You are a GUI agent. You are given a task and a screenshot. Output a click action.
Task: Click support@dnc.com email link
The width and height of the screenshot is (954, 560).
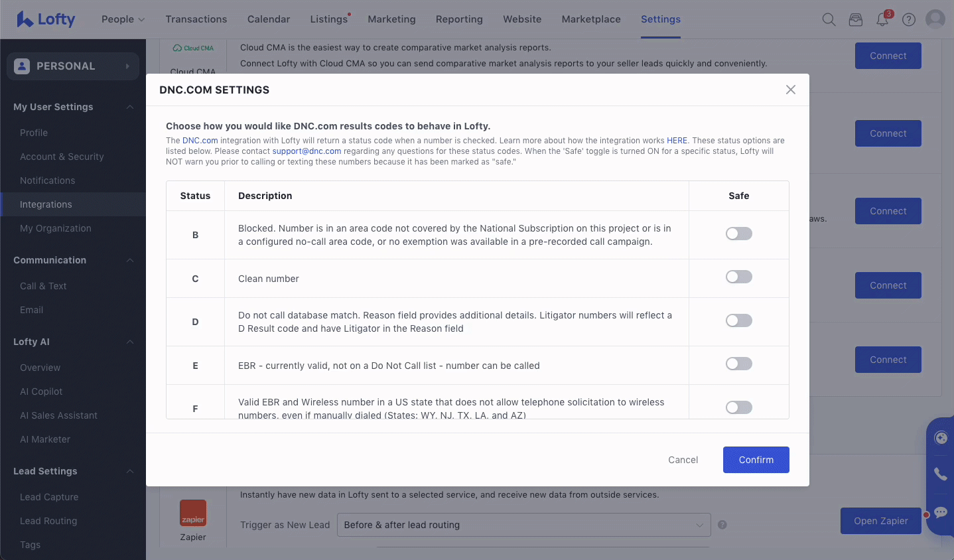coord(307,151)
